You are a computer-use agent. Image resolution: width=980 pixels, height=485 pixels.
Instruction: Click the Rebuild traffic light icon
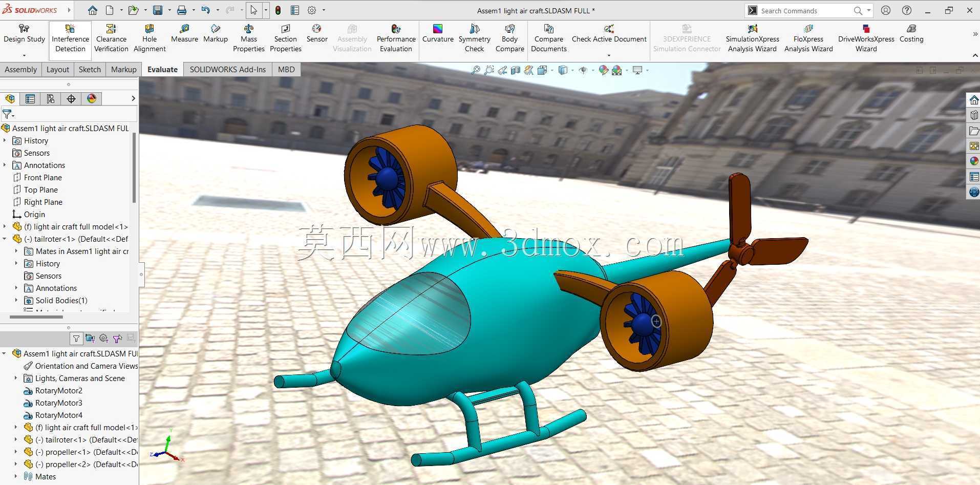[x=278, y=10]
